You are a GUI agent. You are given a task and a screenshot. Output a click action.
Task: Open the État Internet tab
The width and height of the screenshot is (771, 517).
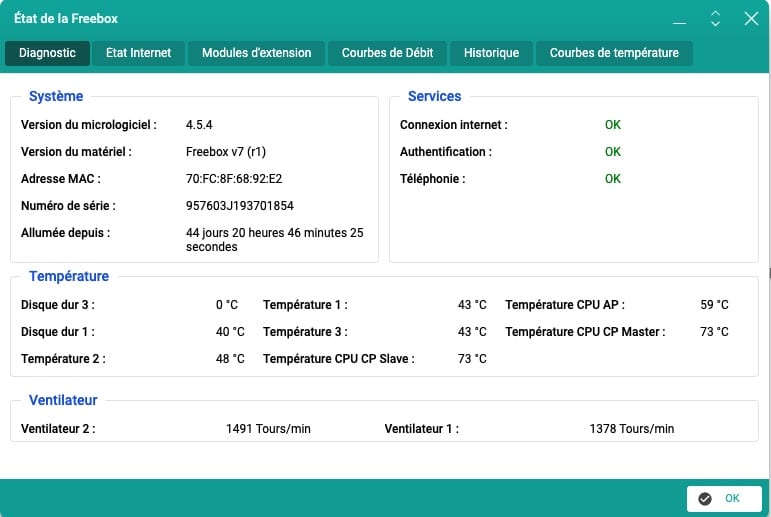click(139, 53)
